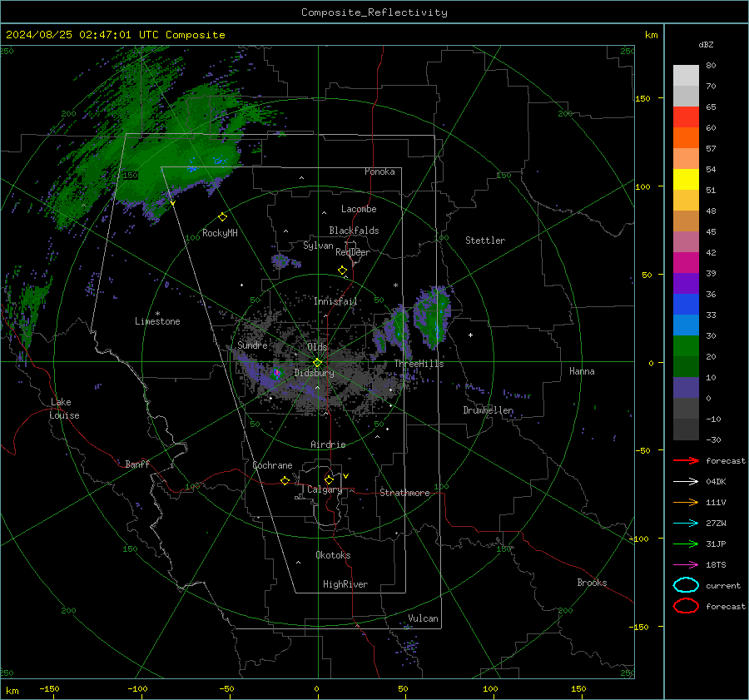Click the magenta 18TS arrow in legend

(686, 565)
